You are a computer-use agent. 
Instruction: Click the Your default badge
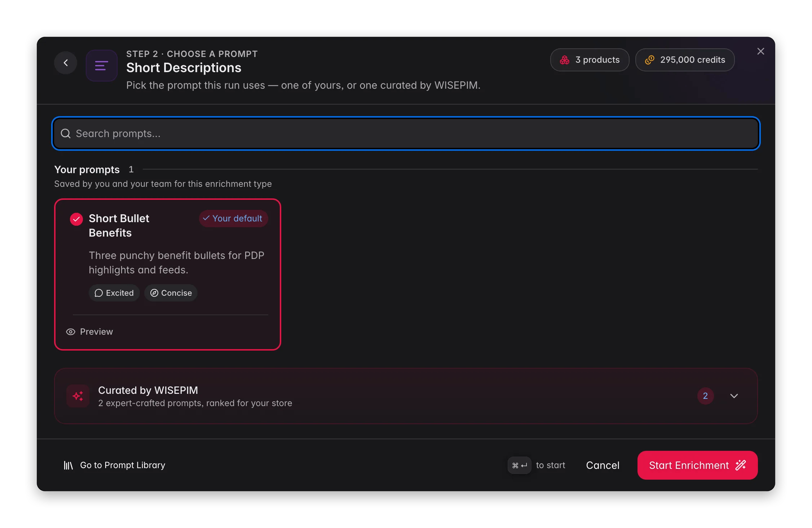[233, 219]
